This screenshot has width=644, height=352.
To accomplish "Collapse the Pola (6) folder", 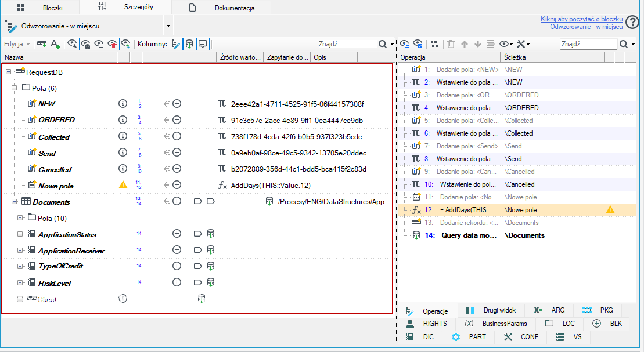I will click(x=14, y=88).
